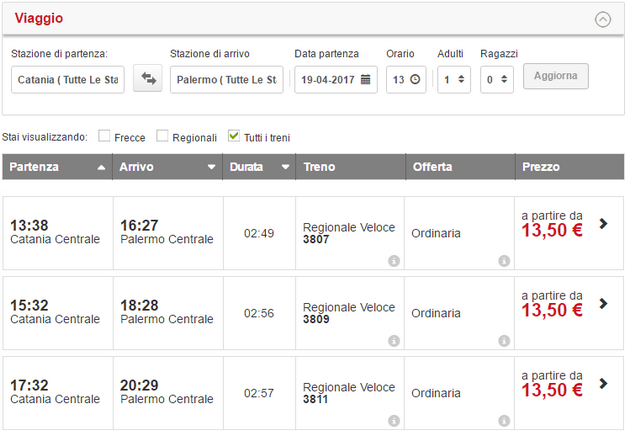The image size is (625, 431).
Task: Swap departure and arrival stations
Action: [148, 79]
